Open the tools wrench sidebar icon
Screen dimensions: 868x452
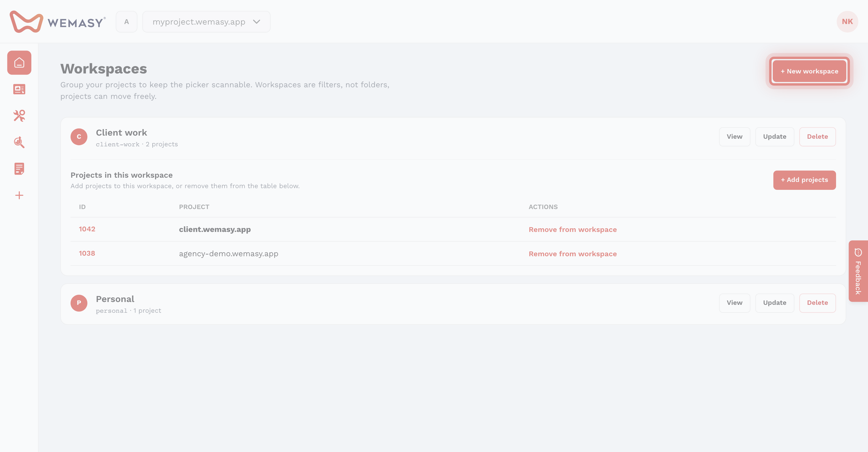tap(19, 116)
